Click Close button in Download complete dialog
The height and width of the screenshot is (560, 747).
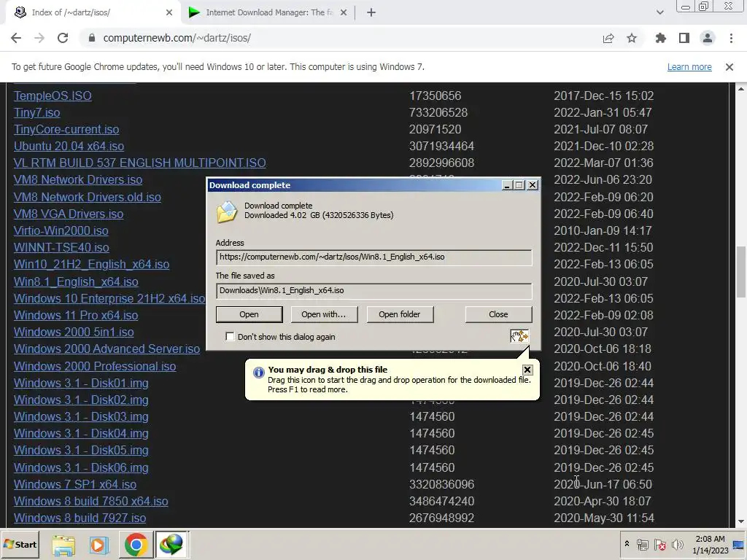tap(498, 314)
